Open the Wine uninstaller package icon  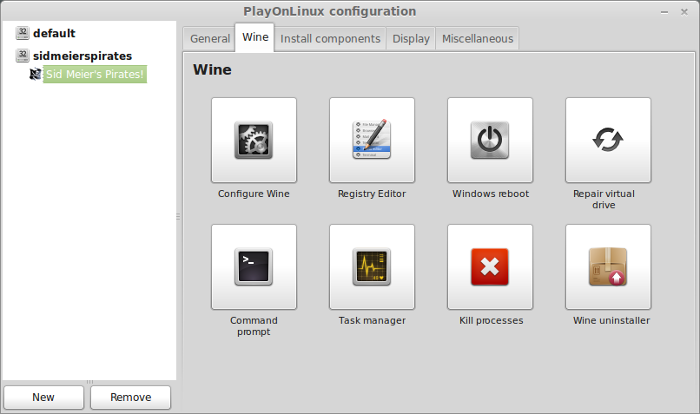tap(608, 267)
